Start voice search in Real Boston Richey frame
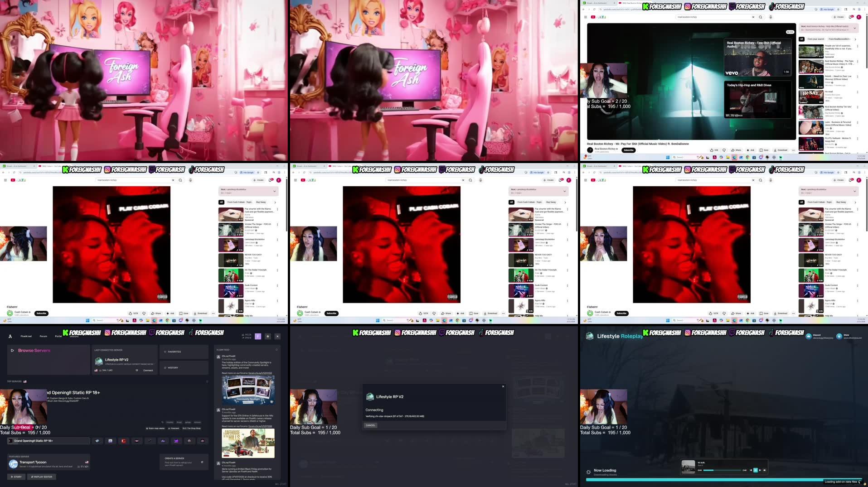868x487 pixels. pyautogui.click(x=771, y=17)
